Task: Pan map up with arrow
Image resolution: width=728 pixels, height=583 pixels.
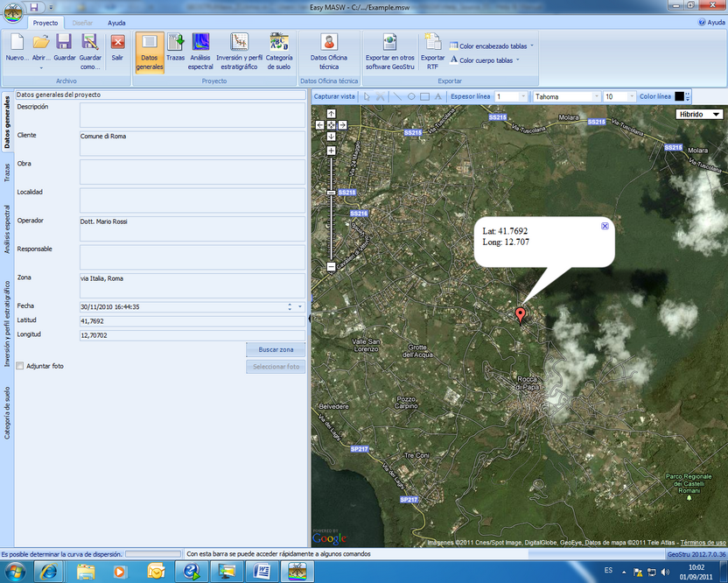Action: click(331, 113)
